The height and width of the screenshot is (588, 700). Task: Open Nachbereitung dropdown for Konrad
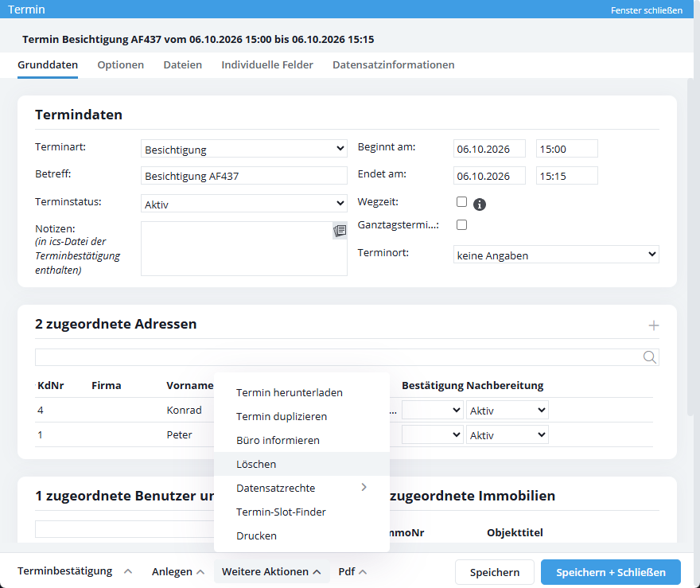click(x=507, y=411)
